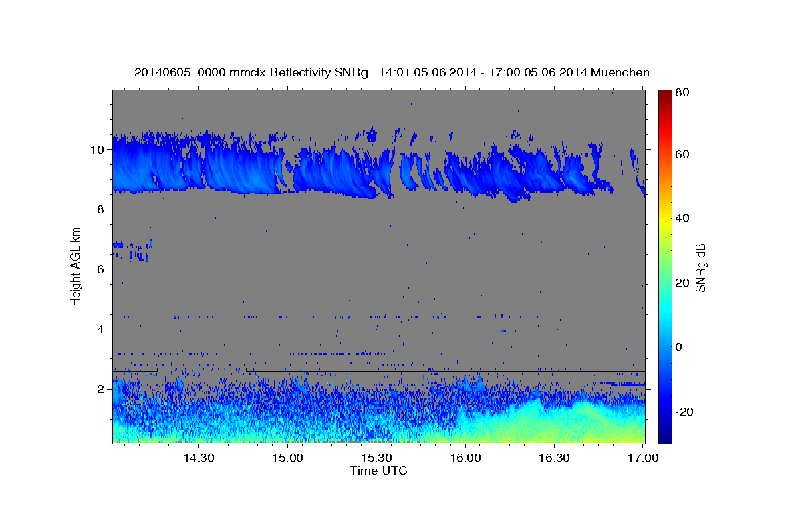Click the 'Time UTC' axis label
The width and height of the screenshot is (798, 532).
[x=378, y=471]
